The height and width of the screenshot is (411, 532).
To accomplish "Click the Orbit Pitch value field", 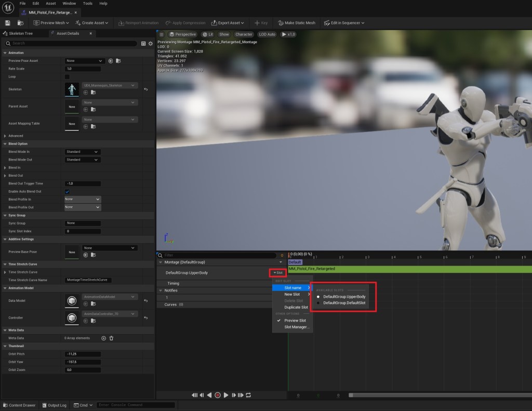I will pos(83,354).
